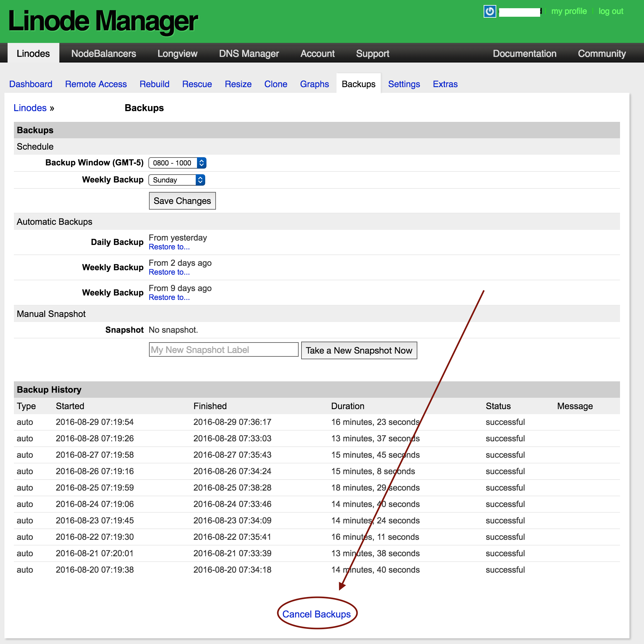This screenshot has height=644, width=644.
Task: View the Graphs subtab
Action: coord(314,84)
